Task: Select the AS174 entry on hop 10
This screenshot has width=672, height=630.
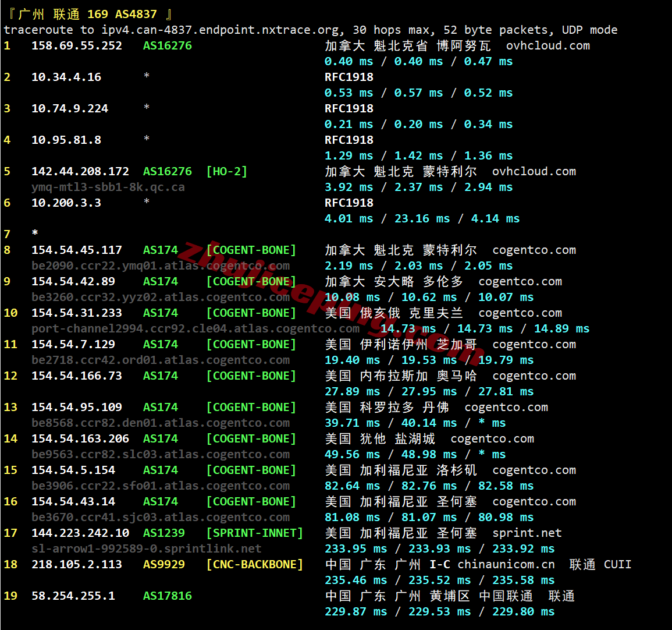Action: click(x=160, y=313)
